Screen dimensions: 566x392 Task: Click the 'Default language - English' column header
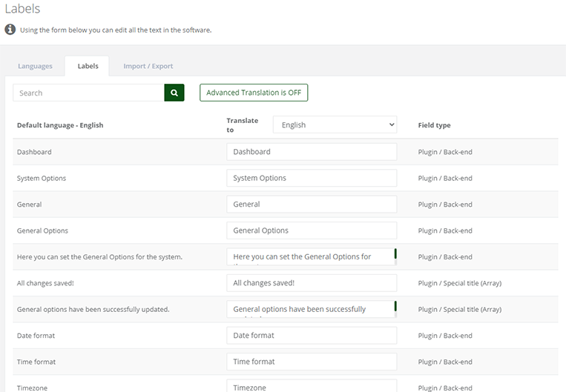(x=60, y=125)
